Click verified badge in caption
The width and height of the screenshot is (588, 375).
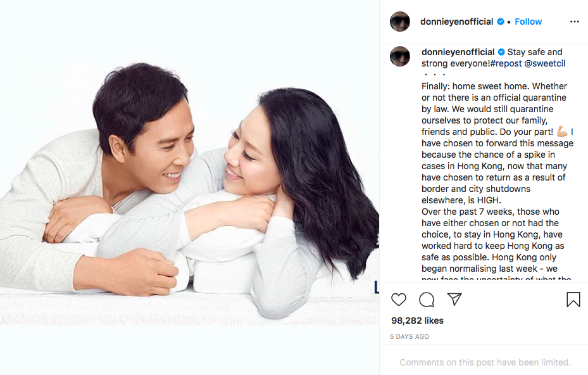pyautogui.click(x=501, y=52)
